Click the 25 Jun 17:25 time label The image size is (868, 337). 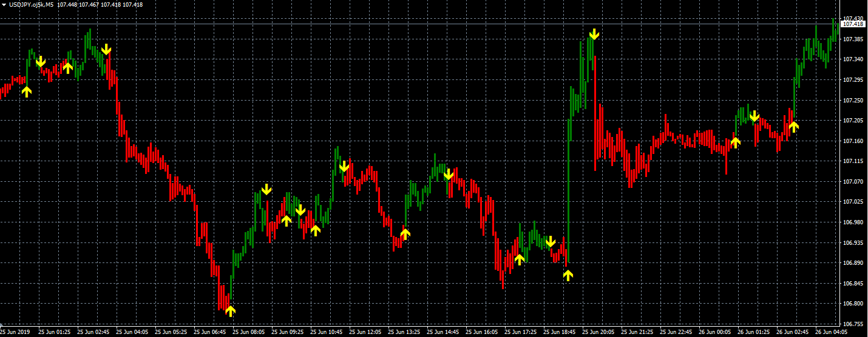point(521,332)
